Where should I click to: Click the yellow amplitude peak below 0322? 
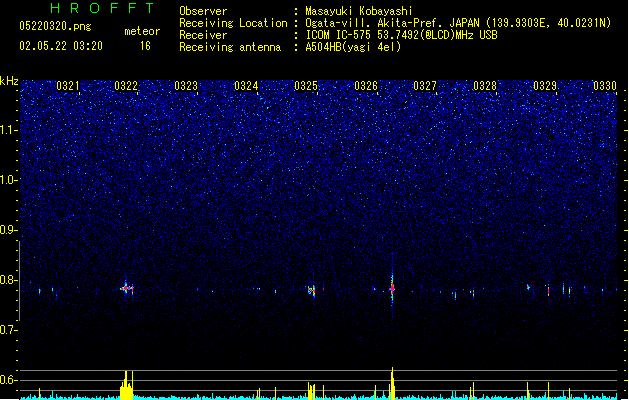point(126,385)
